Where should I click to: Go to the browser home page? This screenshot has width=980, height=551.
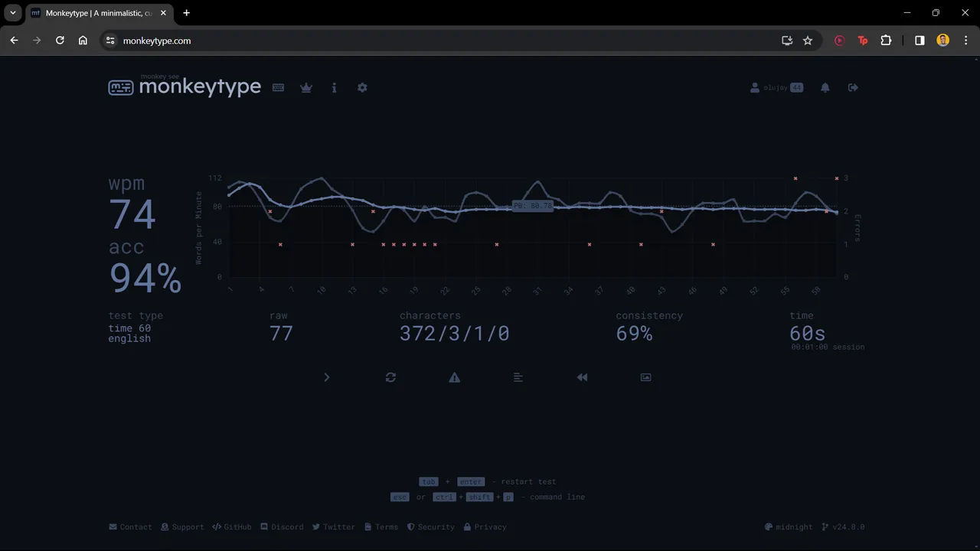click(x=83, y=41)
